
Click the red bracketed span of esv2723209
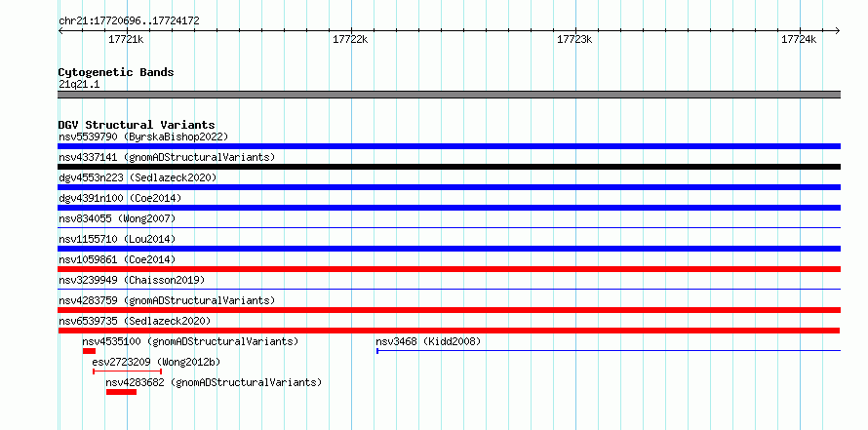128,371
